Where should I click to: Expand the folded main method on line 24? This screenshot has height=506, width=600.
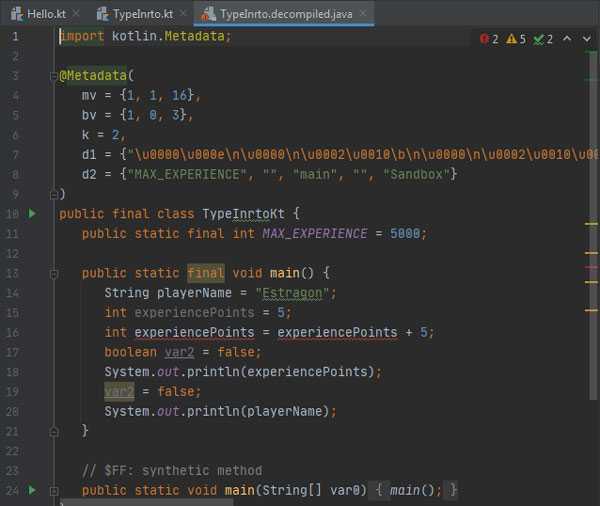click(54, 491)
